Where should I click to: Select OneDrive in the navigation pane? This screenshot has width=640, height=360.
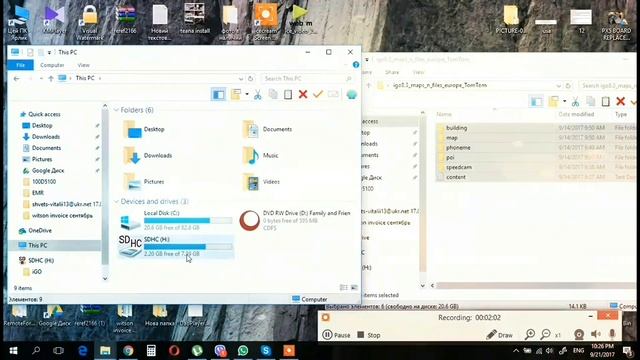[40, 231]
